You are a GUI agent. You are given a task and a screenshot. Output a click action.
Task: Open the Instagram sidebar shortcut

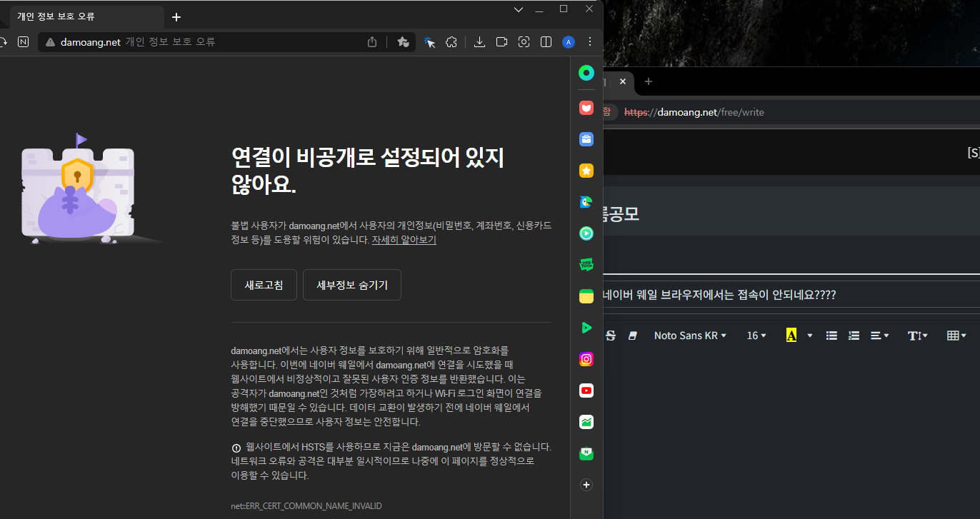[586, 359]
